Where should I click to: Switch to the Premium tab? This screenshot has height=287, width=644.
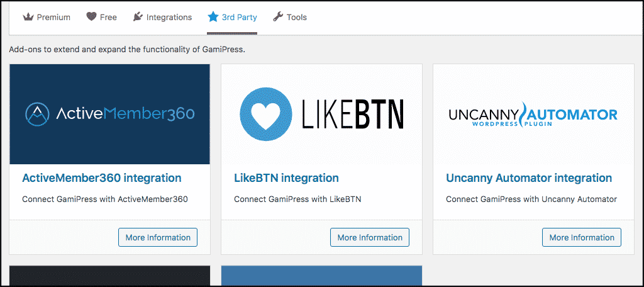(x=47, y=17)
